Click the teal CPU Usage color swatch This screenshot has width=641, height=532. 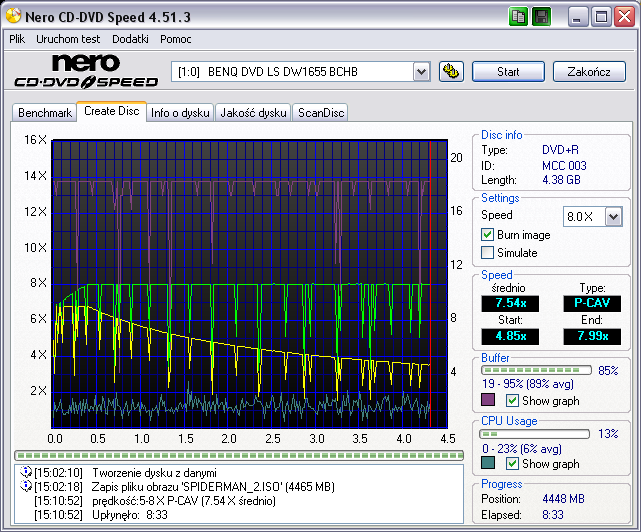(488, 463)
